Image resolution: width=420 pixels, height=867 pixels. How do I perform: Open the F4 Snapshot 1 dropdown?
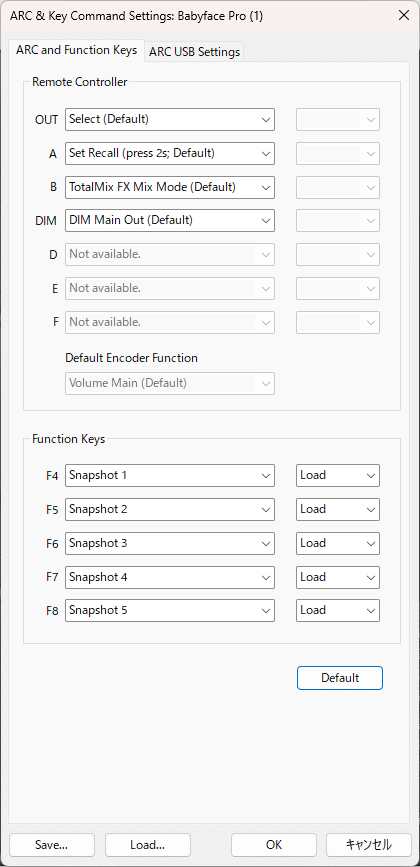(170, 476)
